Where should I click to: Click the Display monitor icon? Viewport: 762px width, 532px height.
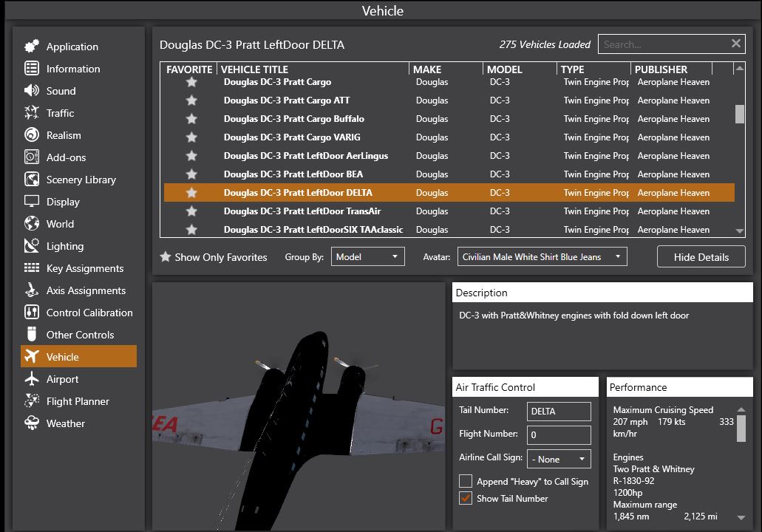pos(32,202)
